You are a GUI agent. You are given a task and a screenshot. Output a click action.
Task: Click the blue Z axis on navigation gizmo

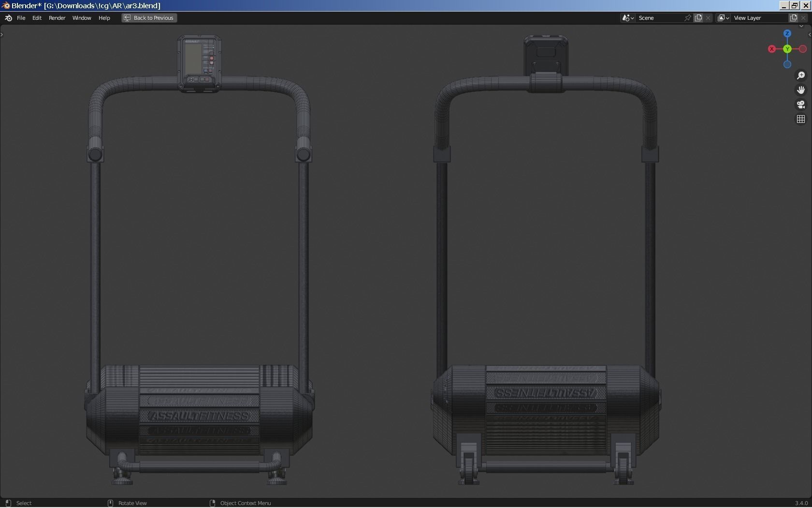787,33
